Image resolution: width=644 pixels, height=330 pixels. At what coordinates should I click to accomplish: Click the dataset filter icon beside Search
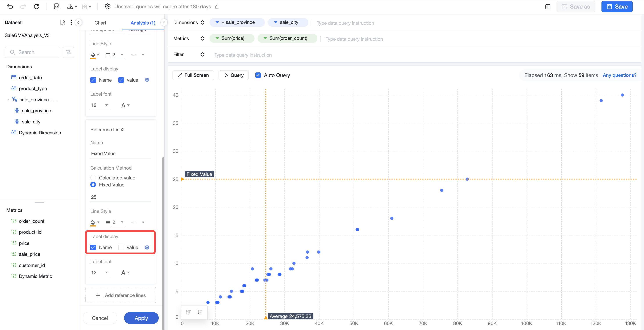click(x=68, y=52)
